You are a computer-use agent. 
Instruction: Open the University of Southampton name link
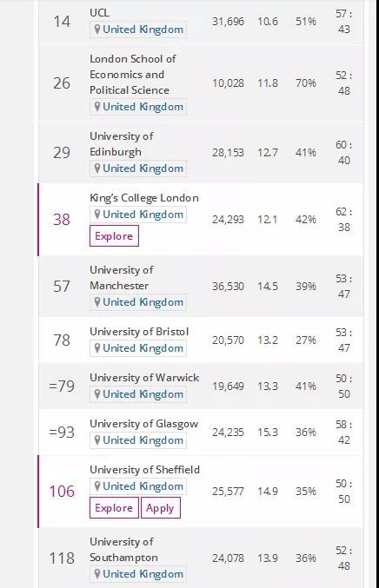(123, 550)
